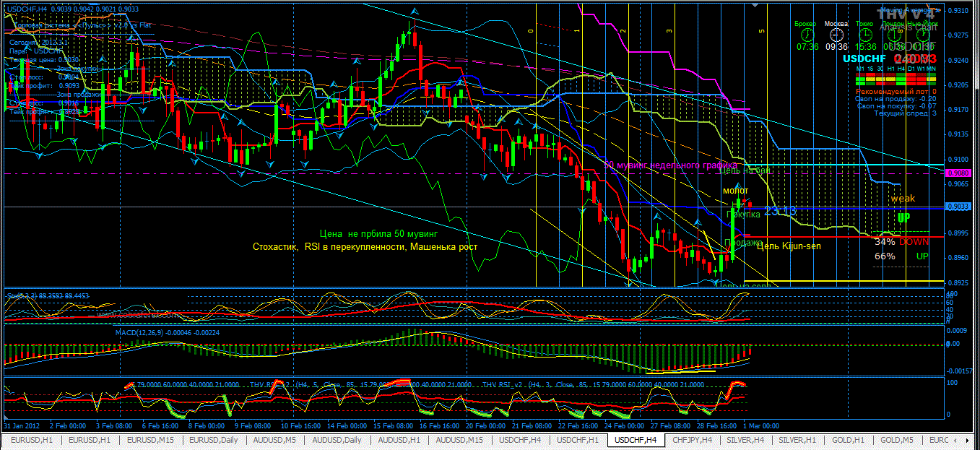Click the MACD(12,26,9) indicator label
980x450 pixels.
coord(156,332)
